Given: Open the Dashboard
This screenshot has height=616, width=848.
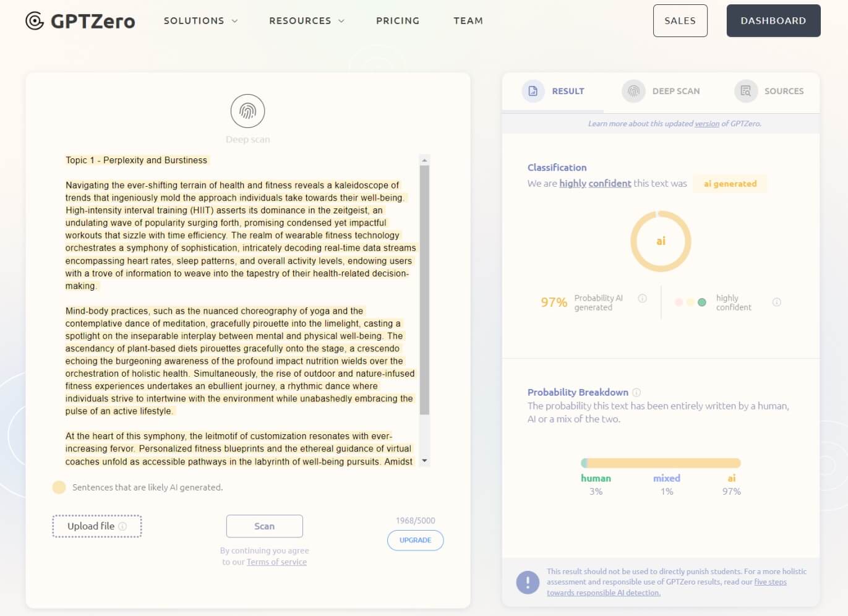Looking at the screenshot, I should tap(773, 20).
